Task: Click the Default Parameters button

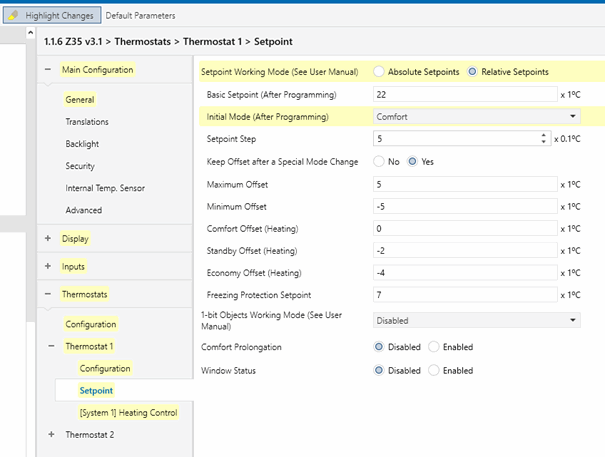Action: click(x=140, y=15)
